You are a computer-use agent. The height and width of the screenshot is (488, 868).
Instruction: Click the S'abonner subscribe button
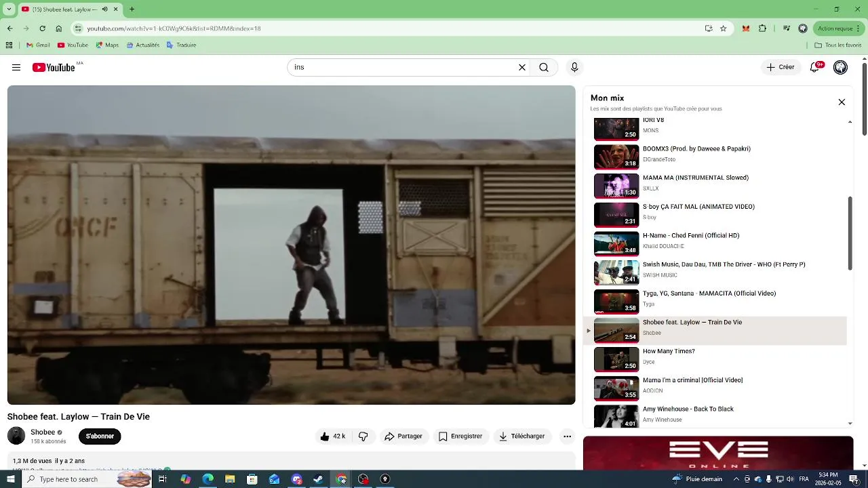pyautogui.click(x=100, y=436)
